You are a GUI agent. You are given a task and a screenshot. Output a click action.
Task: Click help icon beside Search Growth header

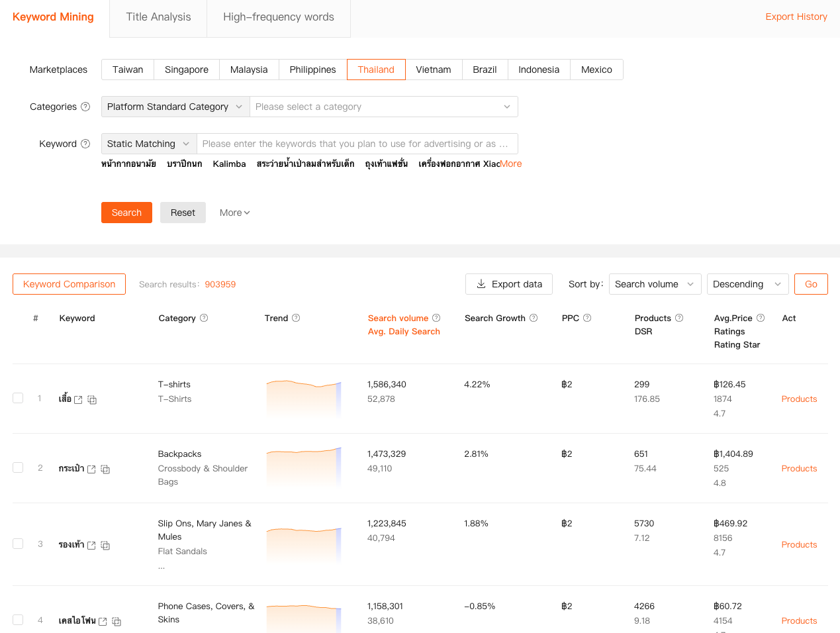534,318
